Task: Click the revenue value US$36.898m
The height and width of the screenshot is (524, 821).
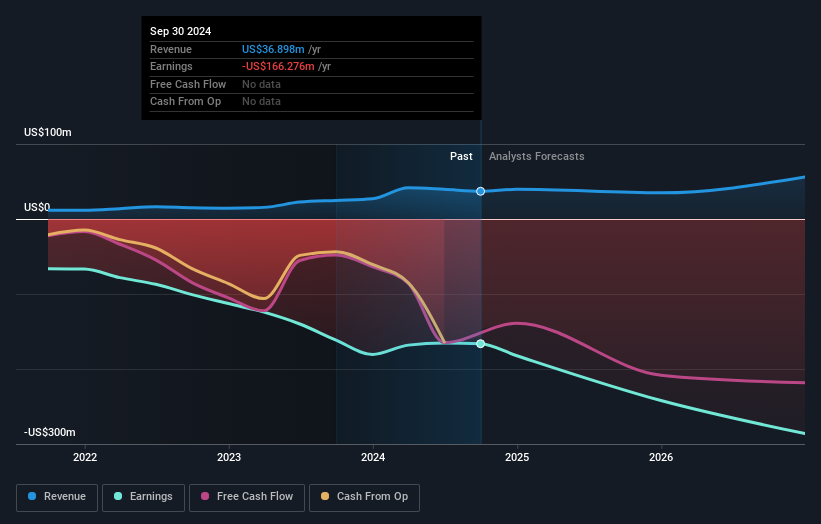Action: [273, 49]
